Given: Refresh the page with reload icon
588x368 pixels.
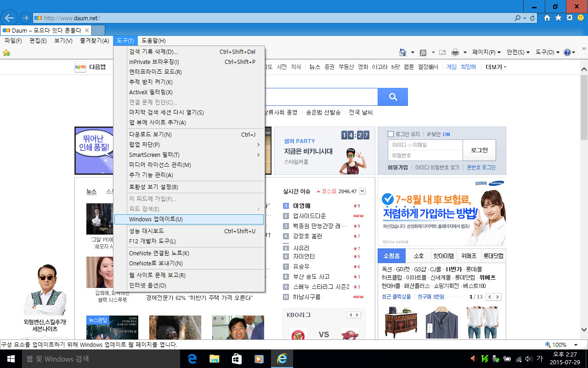Looking at the screenshot, I should 532,18.
